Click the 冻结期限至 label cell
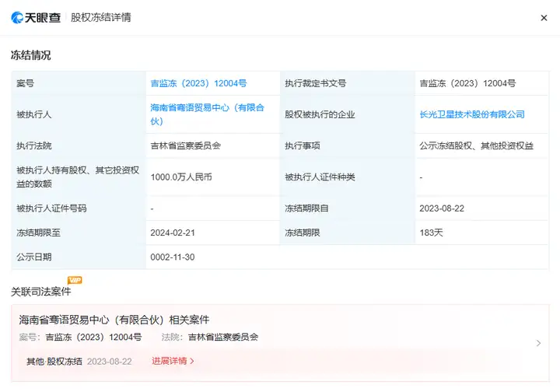560x392 pixels. click(79, 233)
